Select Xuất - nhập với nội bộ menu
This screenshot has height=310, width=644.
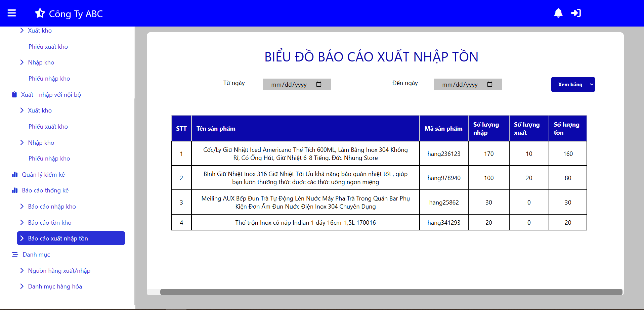click(51, 95)
